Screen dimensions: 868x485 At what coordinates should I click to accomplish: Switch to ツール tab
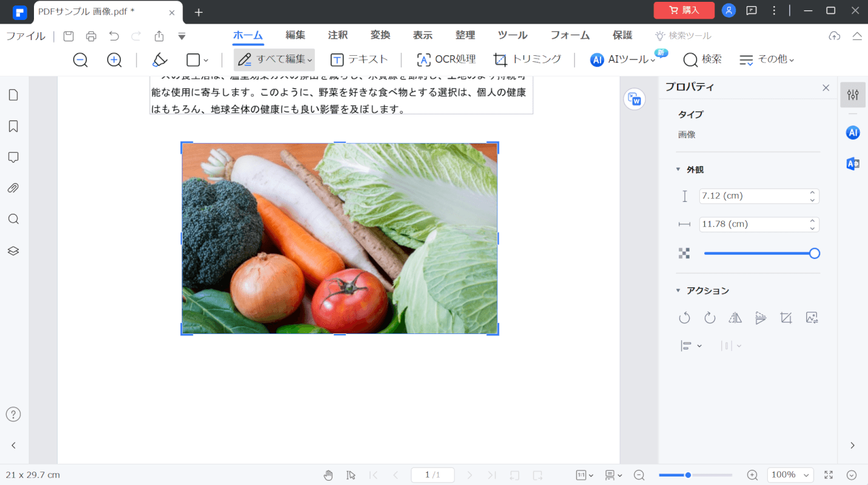513,35
